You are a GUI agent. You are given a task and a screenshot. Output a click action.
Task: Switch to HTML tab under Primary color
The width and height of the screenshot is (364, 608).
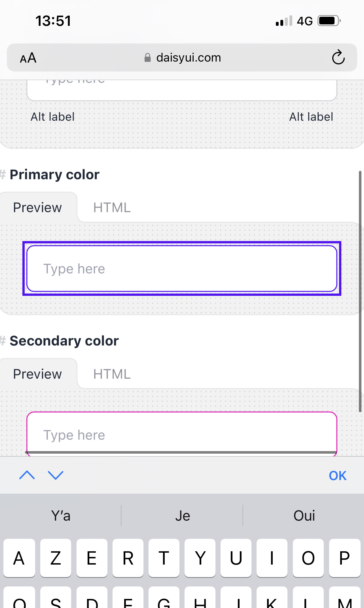click(x=111, y=207)
